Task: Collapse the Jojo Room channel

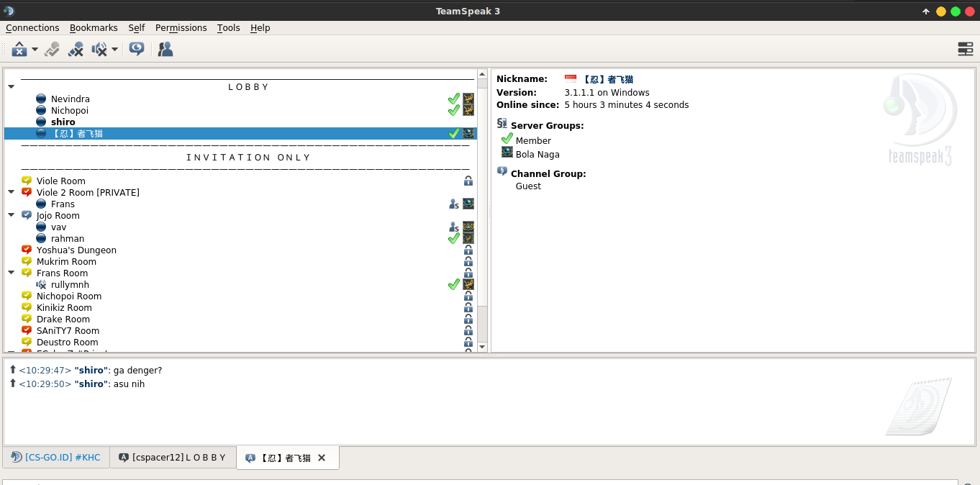Action: [11, 215]
